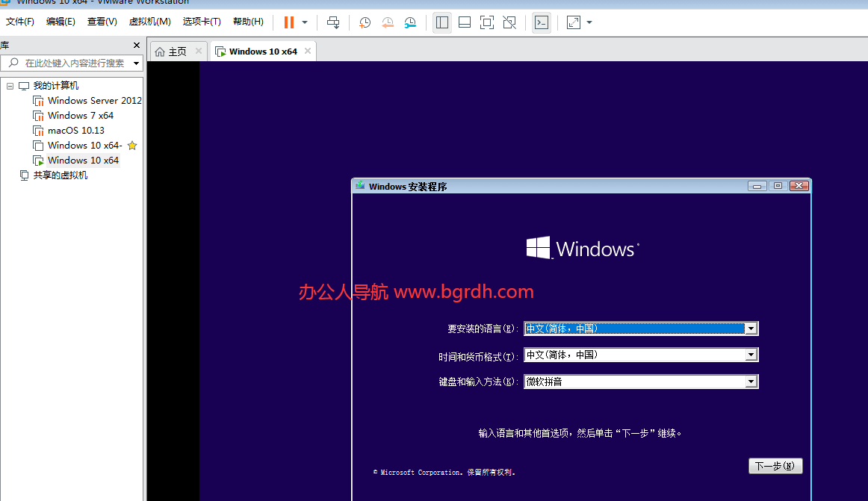Click the 下一步(N) next button
The width and height of the screenshot is (868, 501).
(x=775, y=465)
